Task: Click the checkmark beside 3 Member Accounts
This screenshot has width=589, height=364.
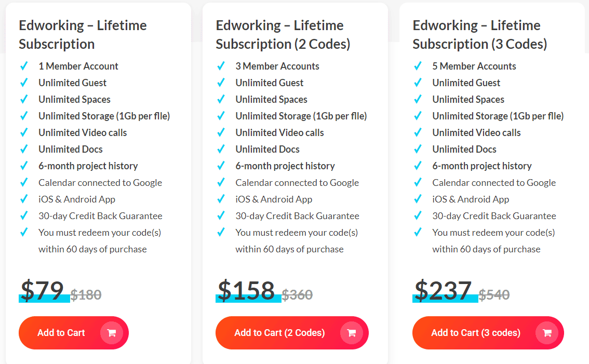Action: click(x=221, y=66)
